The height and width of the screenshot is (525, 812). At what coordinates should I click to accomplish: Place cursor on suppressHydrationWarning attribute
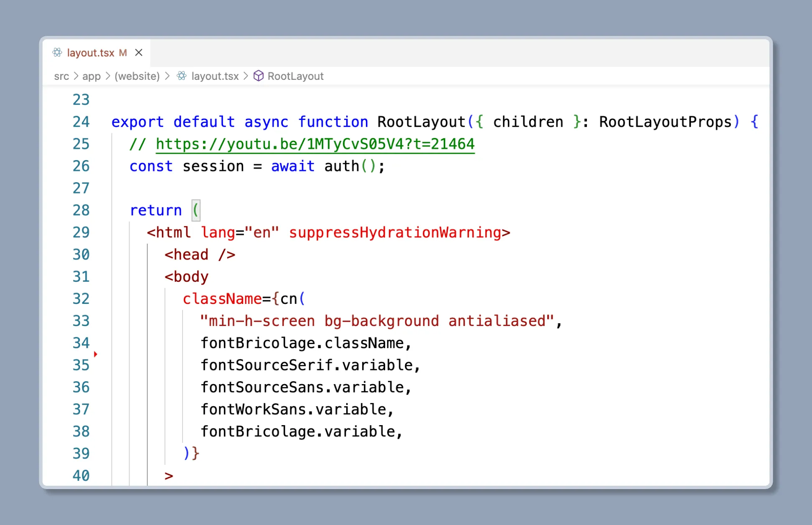click(x=395, y=232)
